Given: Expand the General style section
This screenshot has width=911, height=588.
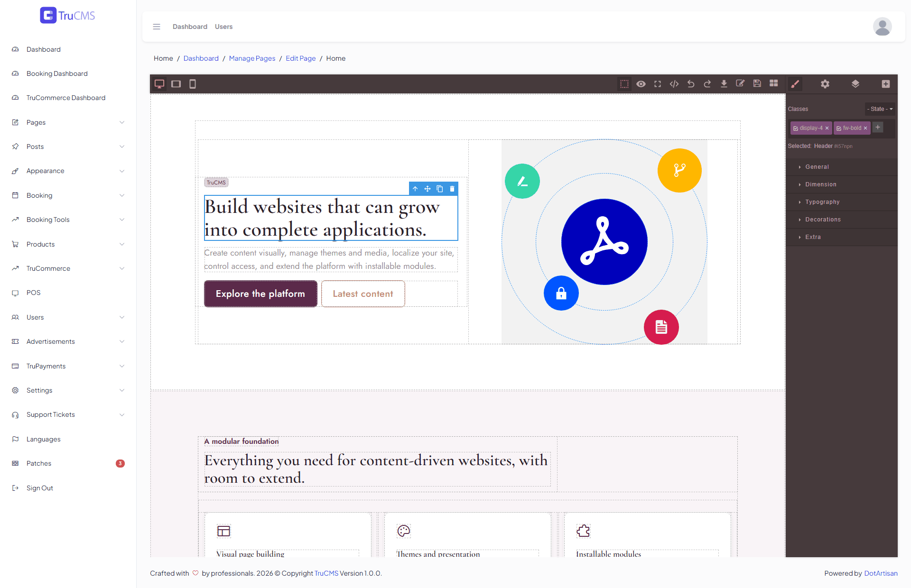Looking at the screenshot, I should click(842, 167).
